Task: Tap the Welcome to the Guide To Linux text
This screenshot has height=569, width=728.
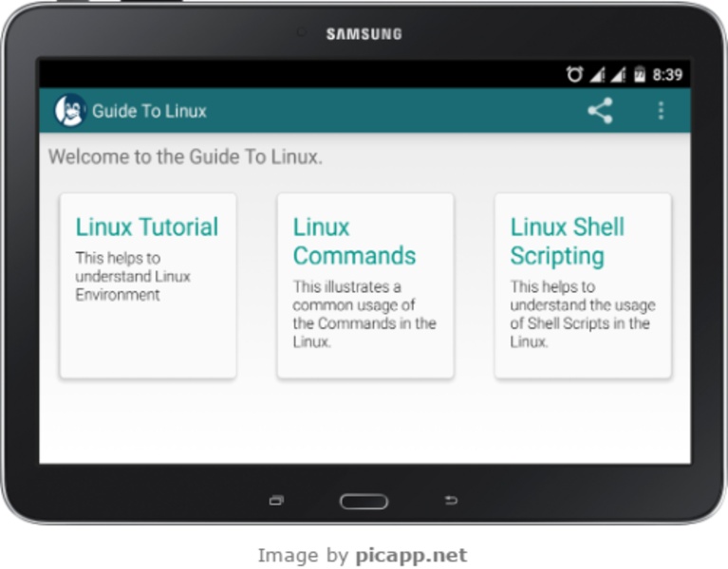Action: (x=185, y=156)
